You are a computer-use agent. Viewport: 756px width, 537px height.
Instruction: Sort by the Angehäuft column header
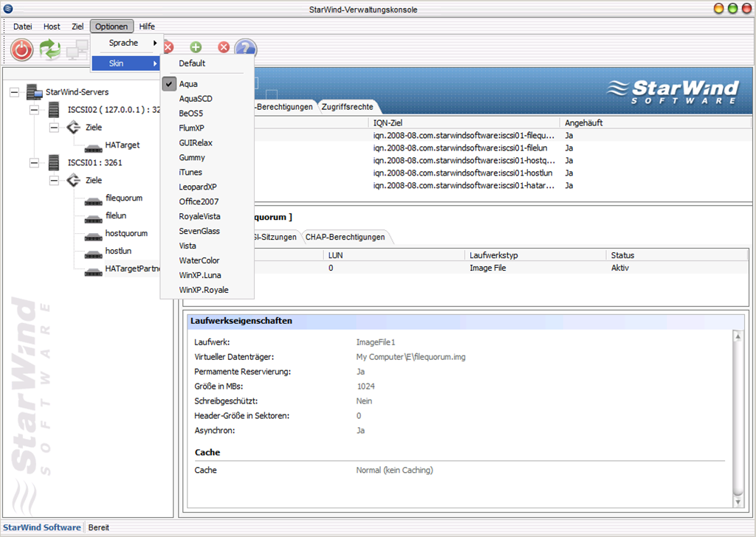[x=656, y=122]
